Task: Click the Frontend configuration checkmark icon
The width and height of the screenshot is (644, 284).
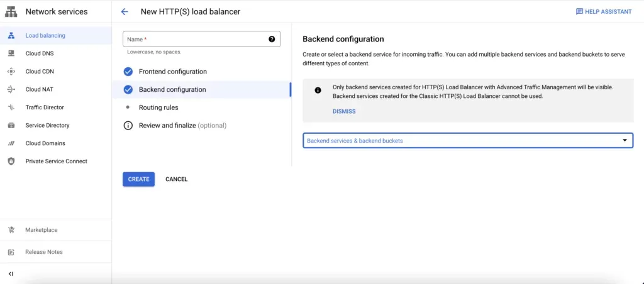Action: pos(128,72)
